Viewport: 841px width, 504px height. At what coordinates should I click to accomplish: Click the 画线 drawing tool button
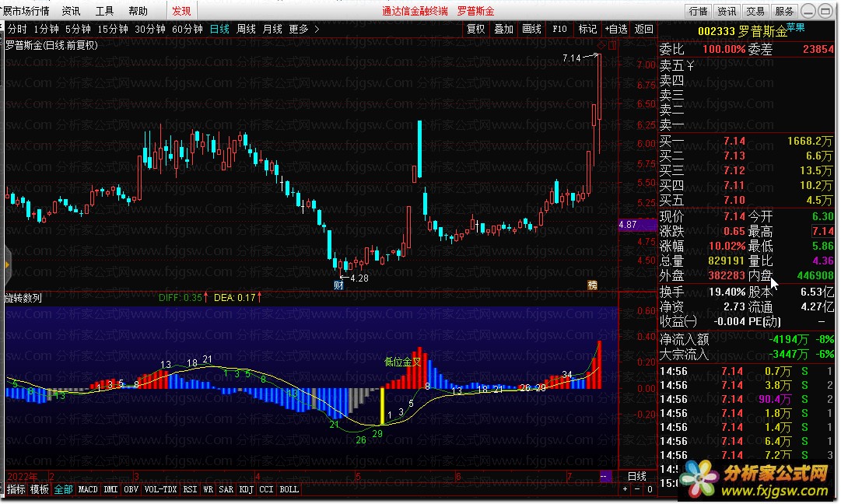(531, 29)
